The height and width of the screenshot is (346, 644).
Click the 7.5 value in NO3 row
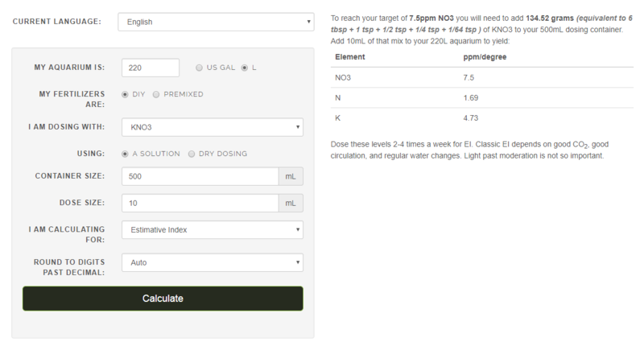pyautogui.click(x=469, y=77)
